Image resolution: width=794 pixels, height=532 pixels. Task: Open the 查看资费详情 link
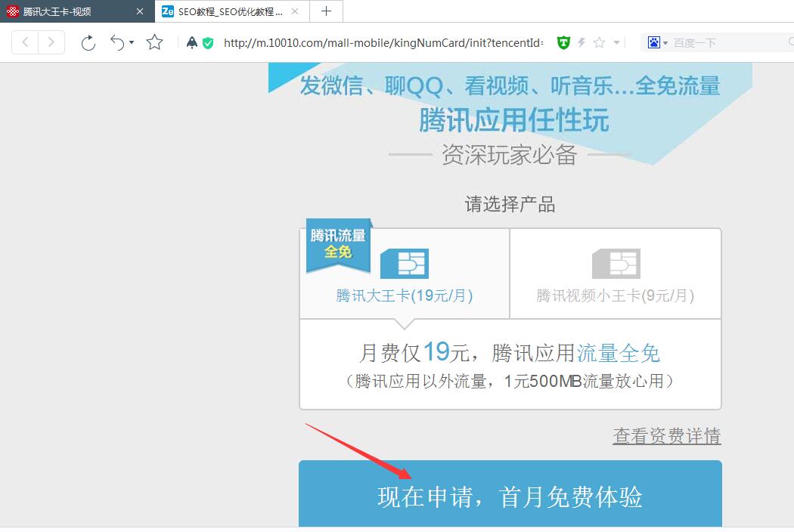pos(666,436)
